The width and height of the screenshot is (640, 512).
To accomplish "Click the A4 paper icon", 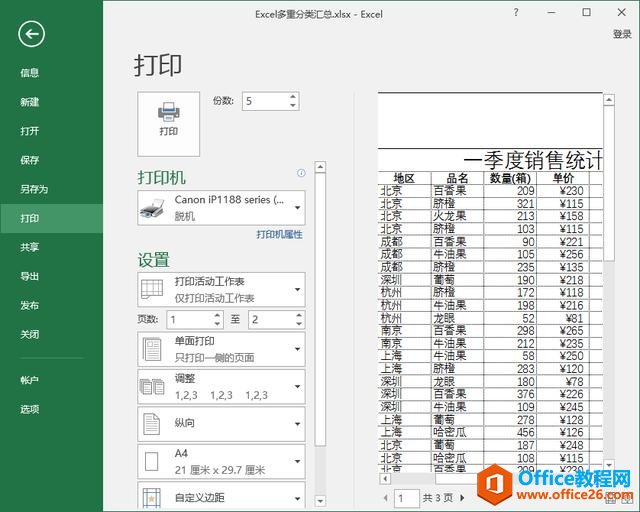I will coord(151,461).
